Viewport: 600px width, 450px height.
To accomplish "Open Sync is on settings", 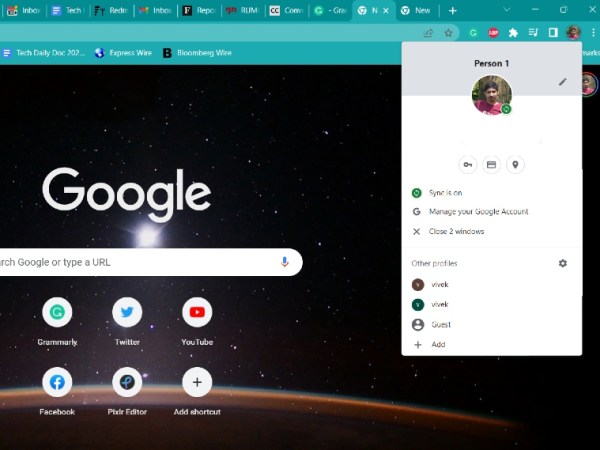I will [492, 193].
